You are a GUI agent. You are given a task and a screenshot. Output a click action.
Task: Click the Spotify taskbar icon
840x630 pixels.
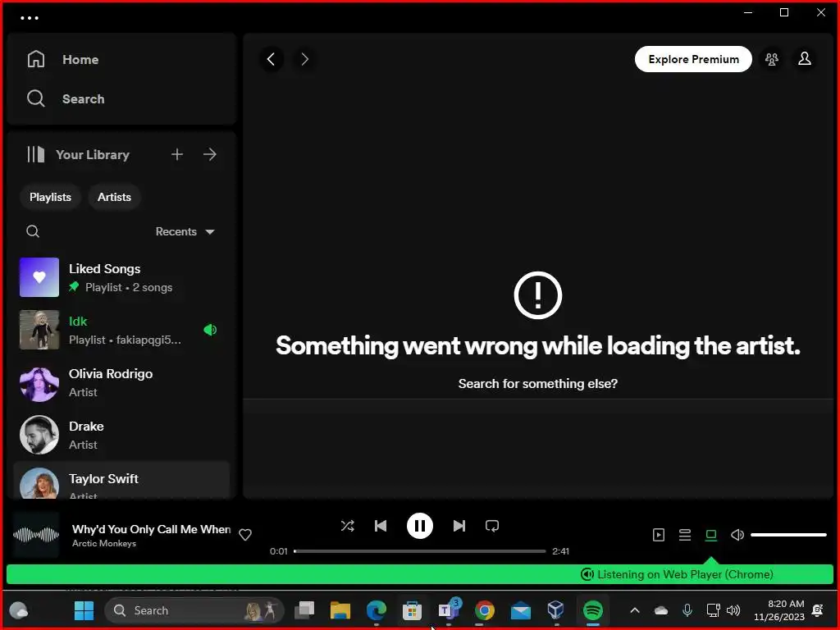pyautogui.click(x=592, y=610)
